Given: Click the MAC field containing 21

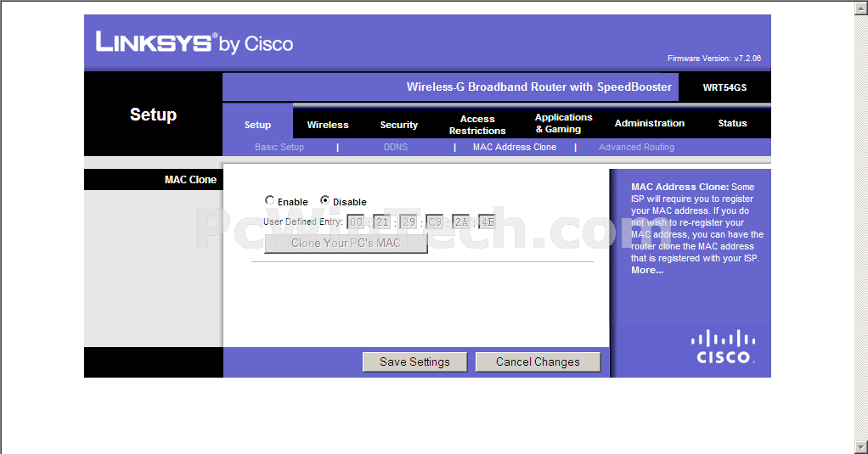Looking at the screenshot, I should [382, 222].
